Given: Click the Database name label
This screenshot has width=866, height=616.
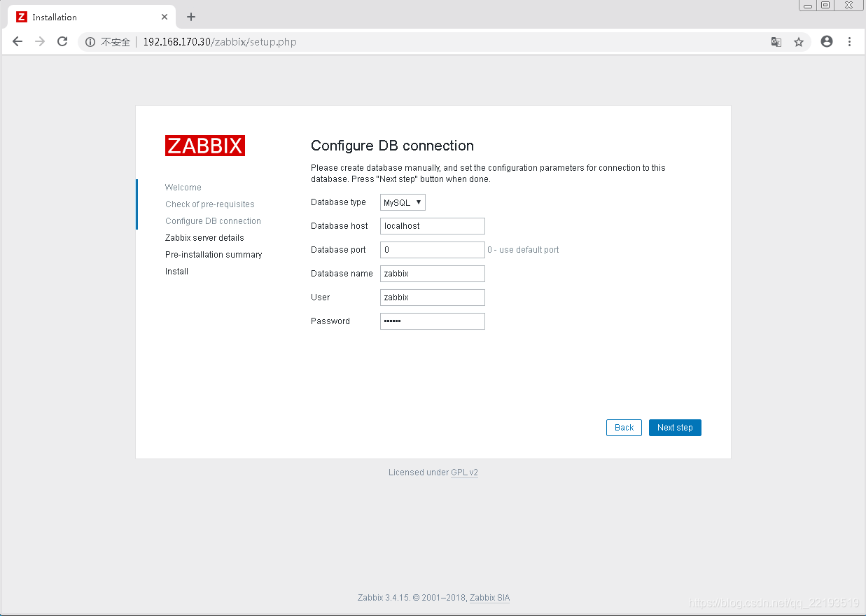Looking at the screenshot, I should [342, 274].
